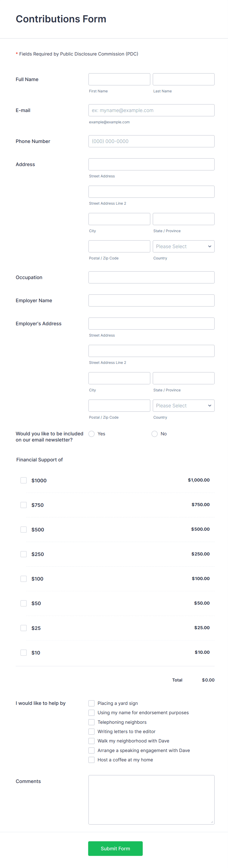Select the $500 donation amount
Screen dimensions: 228x868
pos(24,529)
